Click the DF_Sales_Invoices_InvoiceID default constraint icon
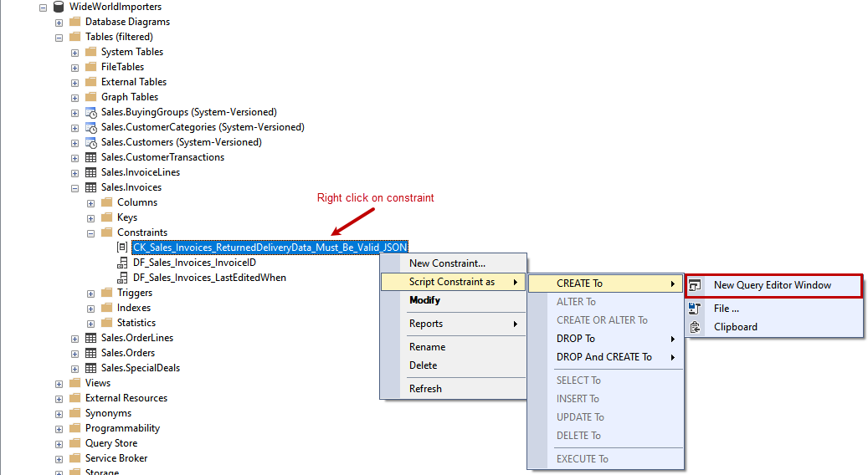The image size is (868, 475). pyautogui.click(x=122, y=263)
